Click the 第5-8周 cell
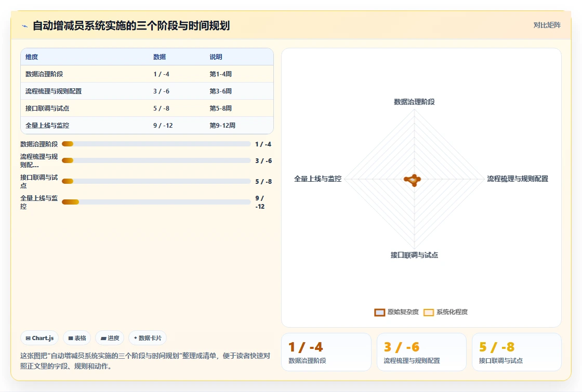The width and height of the screenshot is (582, 392). (220, 109)
